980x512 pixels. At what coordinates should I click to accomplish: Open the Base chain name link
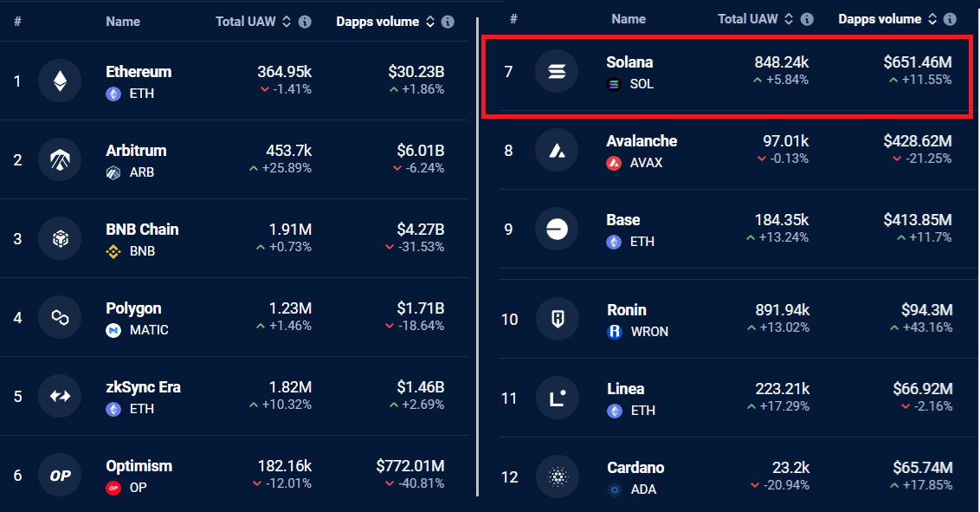click(623, 220)
